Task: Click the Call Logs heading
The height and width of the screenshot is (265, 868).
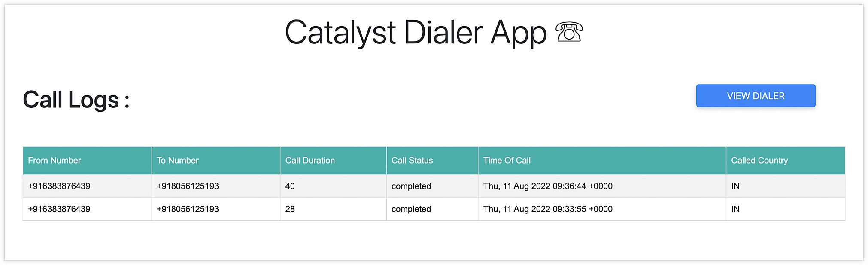Action: coord(76,100)
